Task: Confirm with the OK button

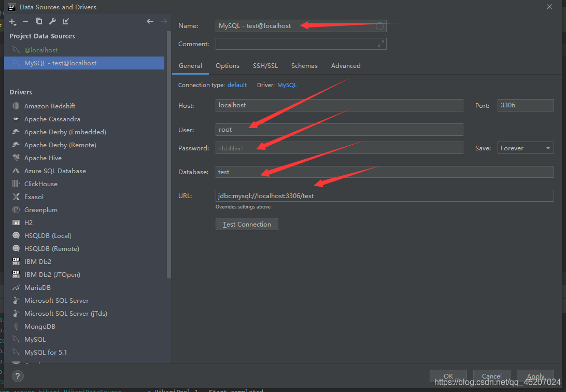Action: click(448, 376)
